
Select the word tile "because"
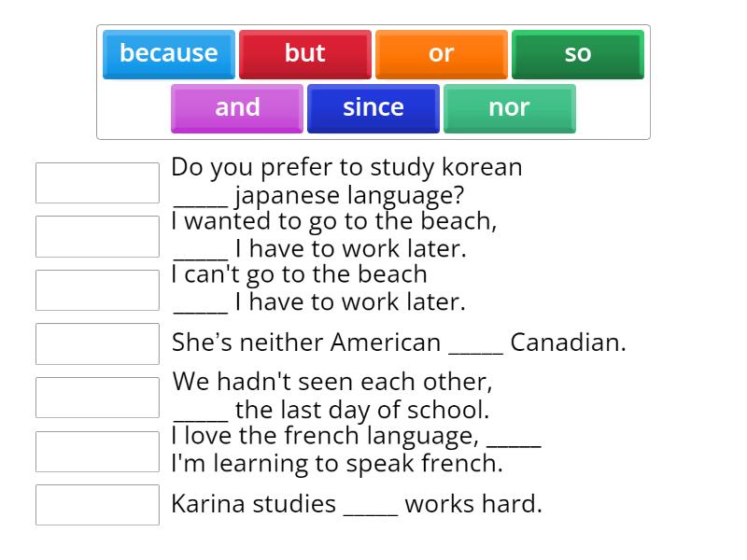tap(168, 54)
